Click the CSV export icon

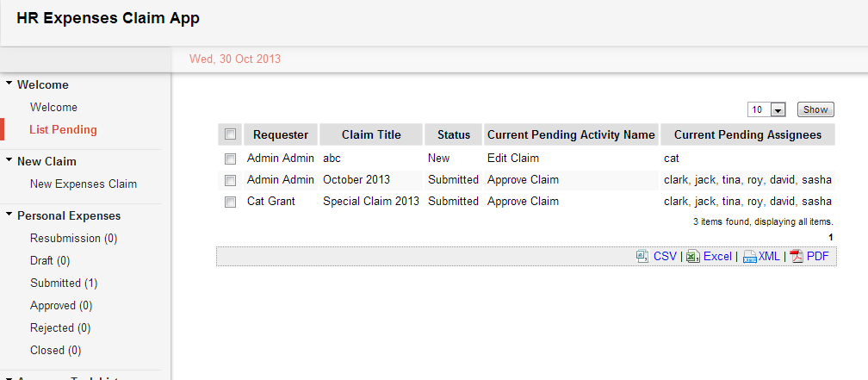642,257
